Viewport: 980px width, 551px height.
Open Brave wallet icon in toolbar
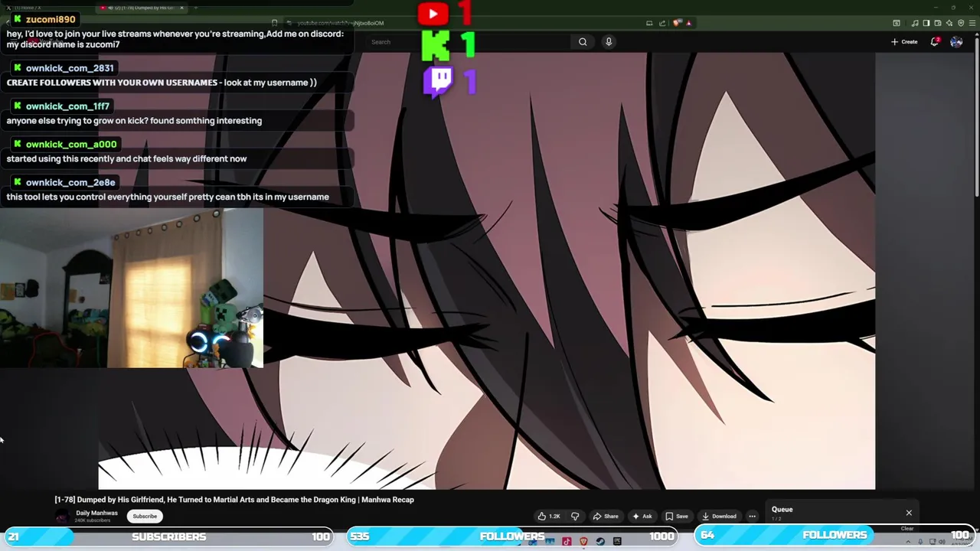(938, 23)
